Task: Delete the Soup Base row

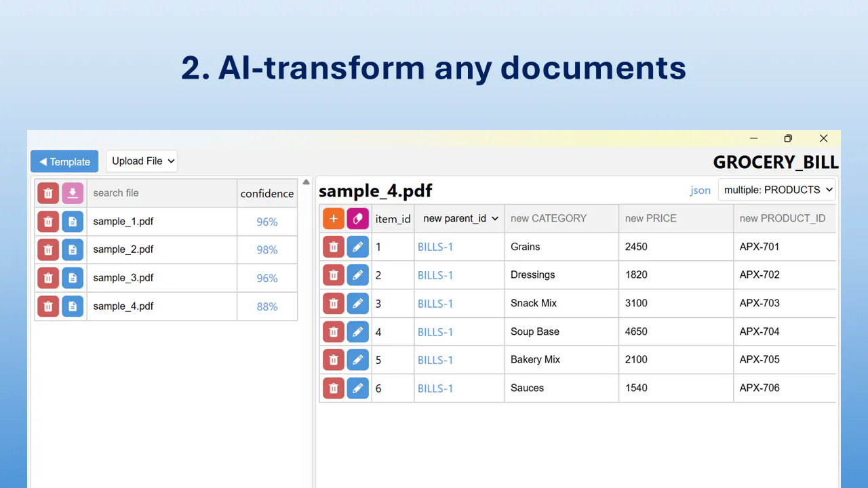Action: [x=334, y=331]
